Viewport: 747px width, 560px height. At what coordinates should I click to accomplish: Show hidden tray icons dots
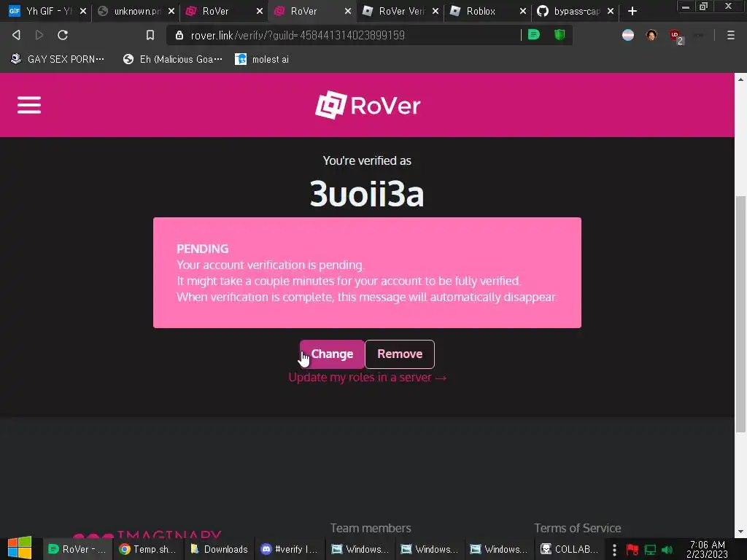(614, 550)
